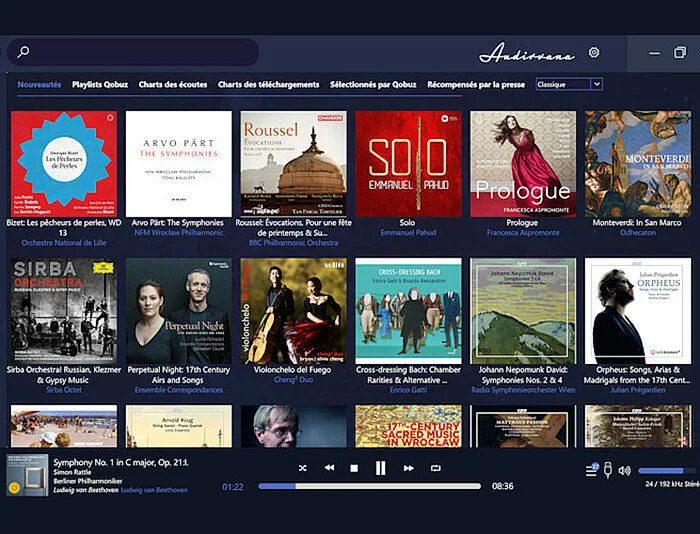Stop playback with the stop button
This screenshot has height=534, width=700.
(354, 468)
